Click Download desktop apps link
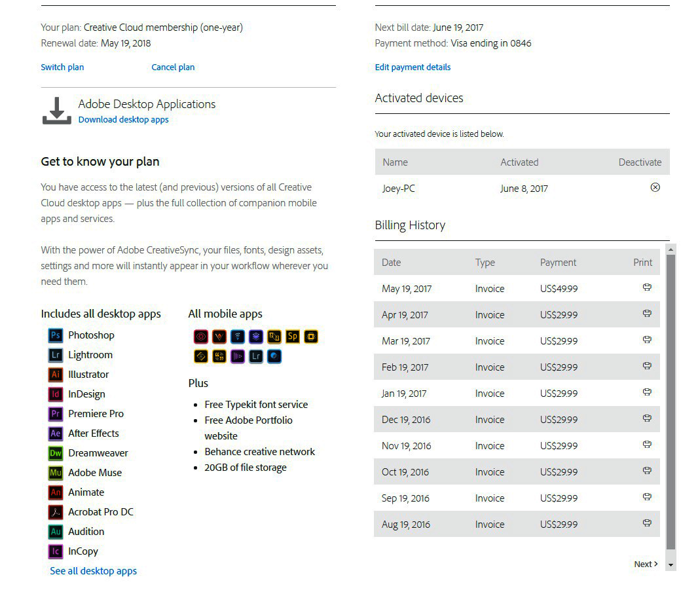The image size is (700, 590). (124, 120)
